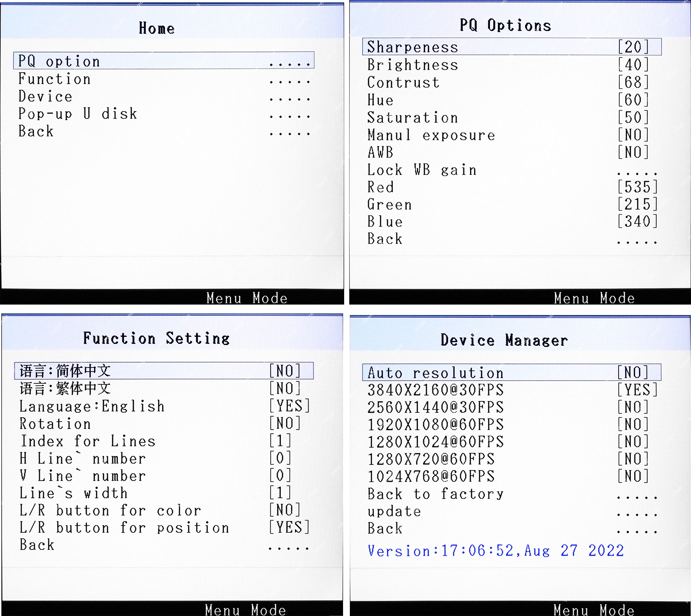
Task: Toggle the Rotation setting
Action: coord(55,423)
